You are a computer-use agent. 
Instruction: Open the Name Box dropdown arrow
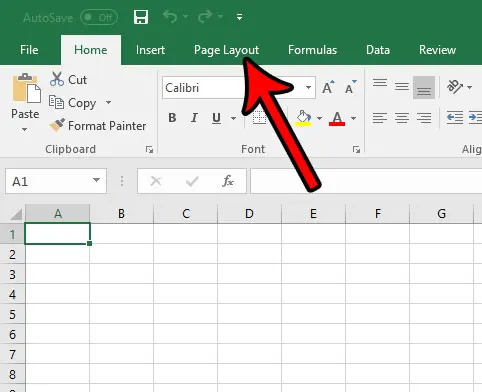tap(97, 180)
